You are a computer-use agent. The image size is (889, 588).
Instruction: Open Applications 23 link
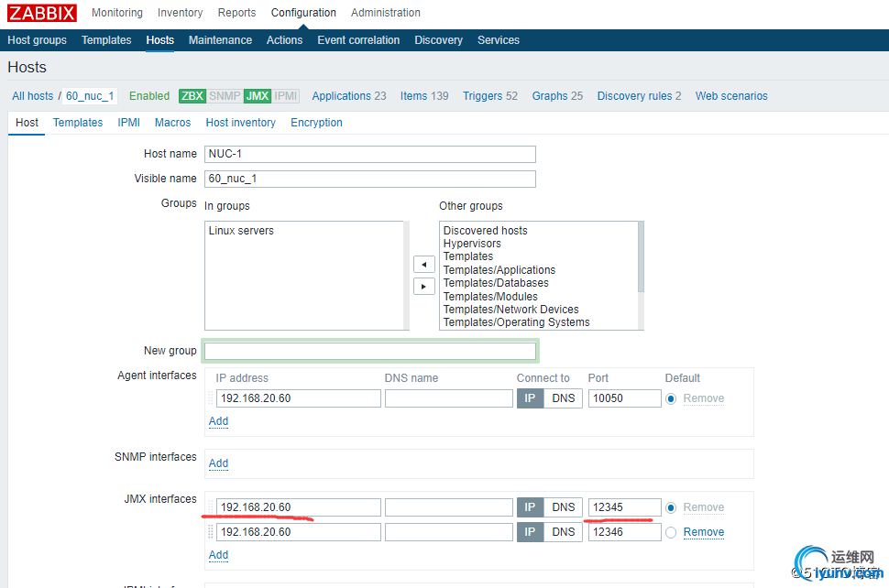[348, 96]
